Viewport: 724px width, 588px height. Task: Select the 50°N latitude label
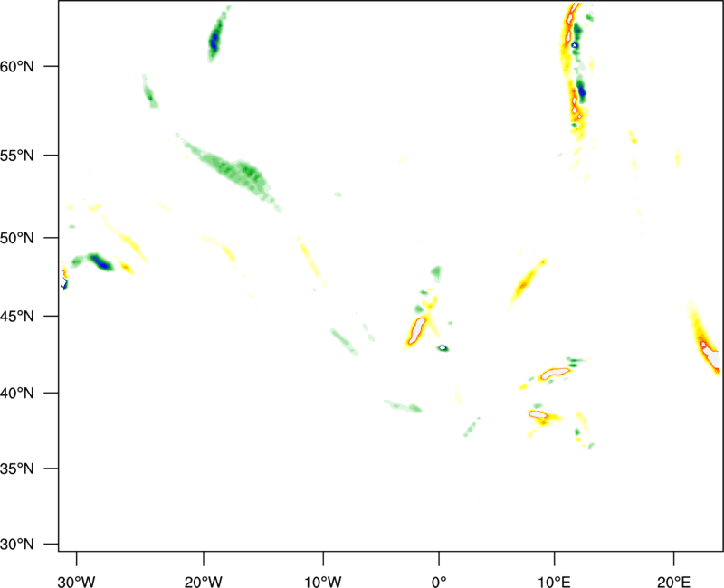point(17,238)
